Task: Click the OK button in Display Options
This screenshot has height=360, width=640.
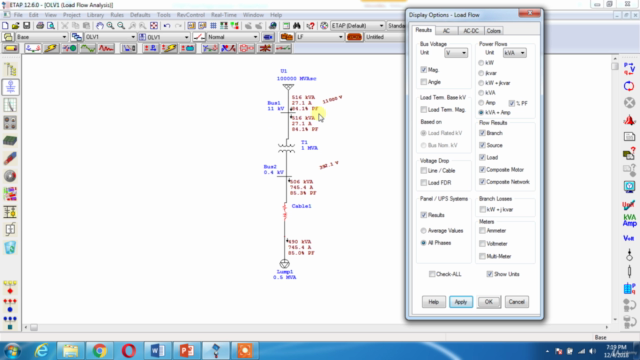Action: coord(489,302)
